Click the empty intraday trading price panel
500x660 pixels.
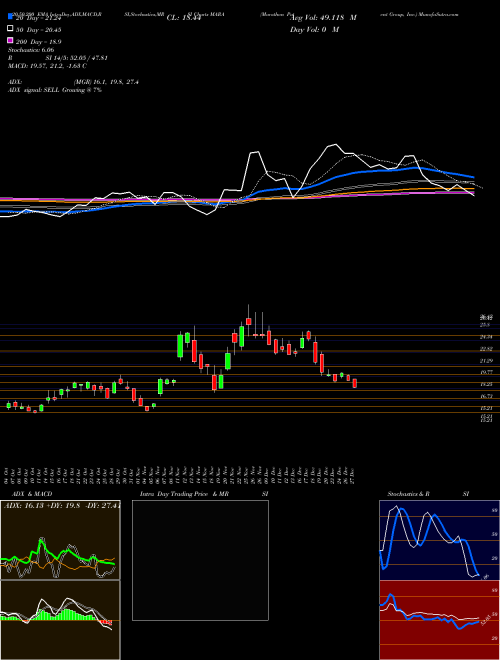point(200,560)
